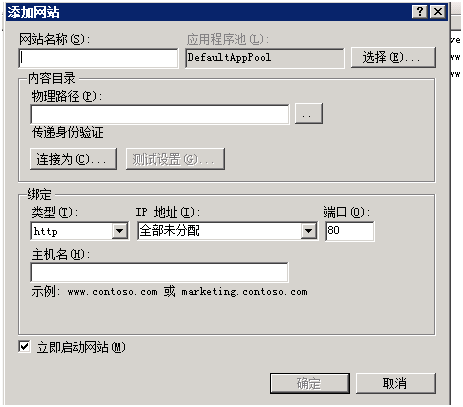463x407 pixels.
Task: Focus the 网站名称 text field
Action: coord(98,58)
